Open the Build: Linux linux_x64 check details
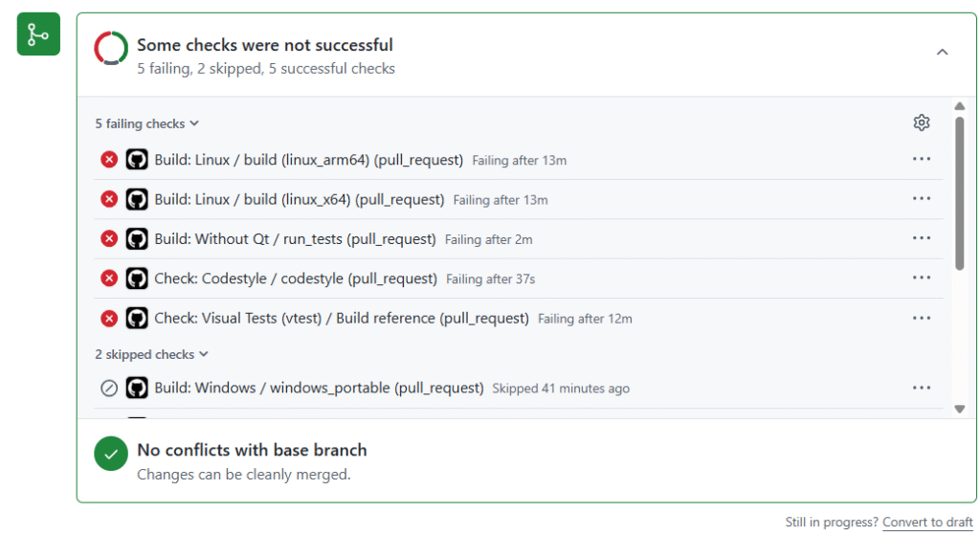980x535 pixels. coord(299,199)
